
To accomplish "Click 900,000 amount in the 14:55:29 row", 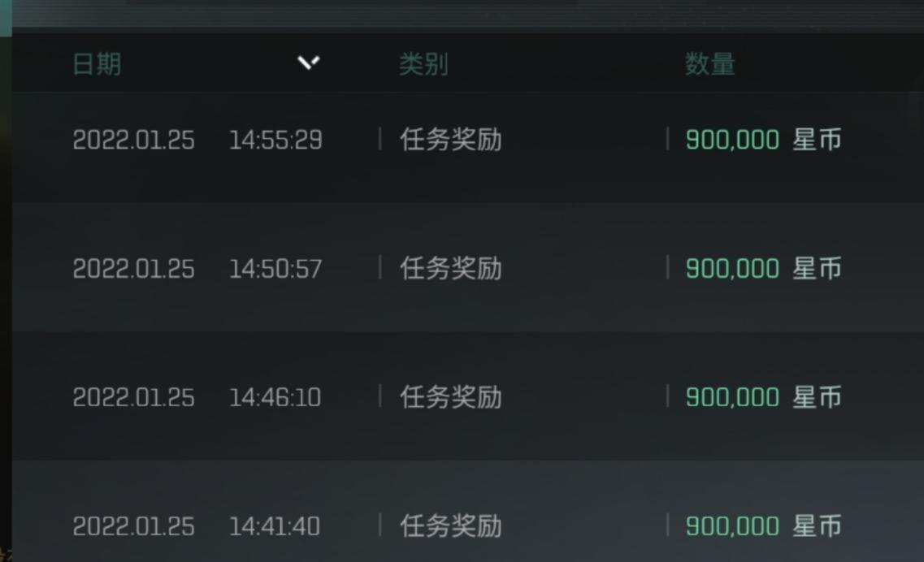I will point(732,140).
